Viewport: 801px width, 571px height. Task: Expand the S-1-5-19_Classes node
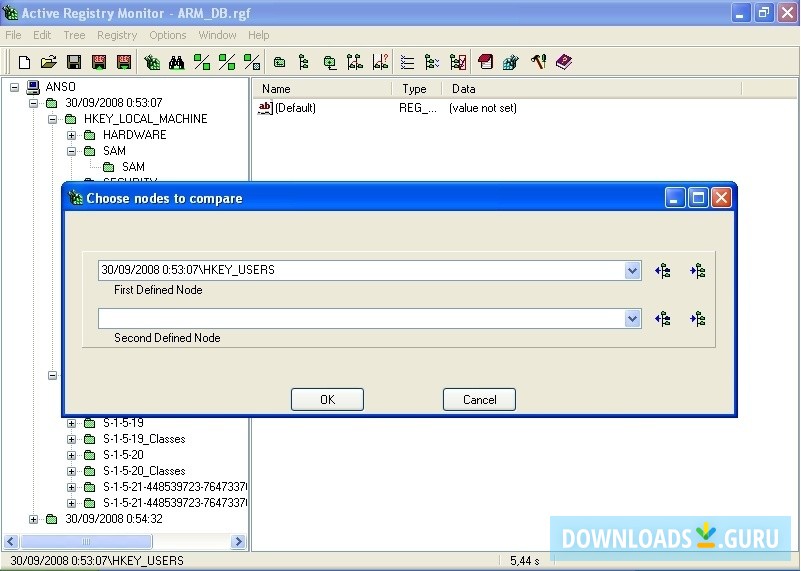click(72, 439)
